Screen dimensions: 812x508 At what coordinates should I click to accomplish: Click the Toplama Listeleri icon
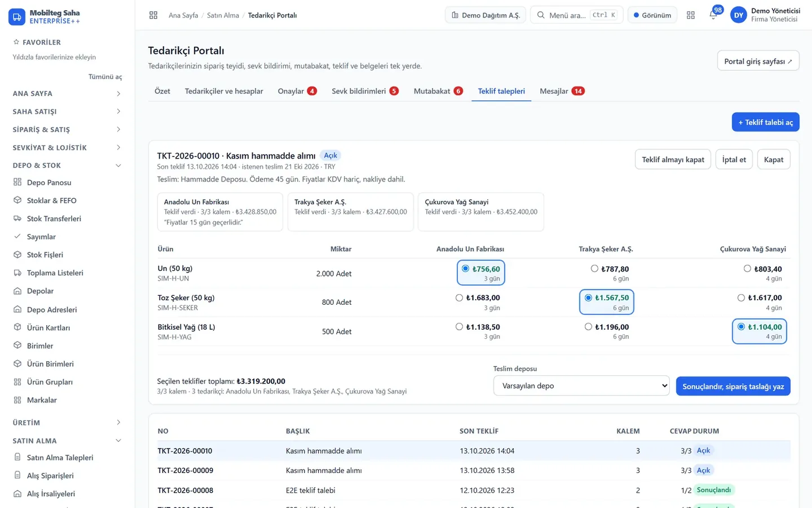[17, 273]
